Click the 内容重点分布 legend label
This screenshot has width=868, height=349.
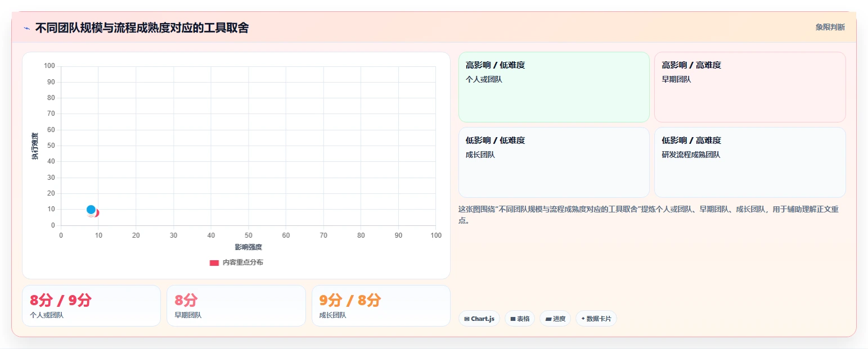pos(242,262)
